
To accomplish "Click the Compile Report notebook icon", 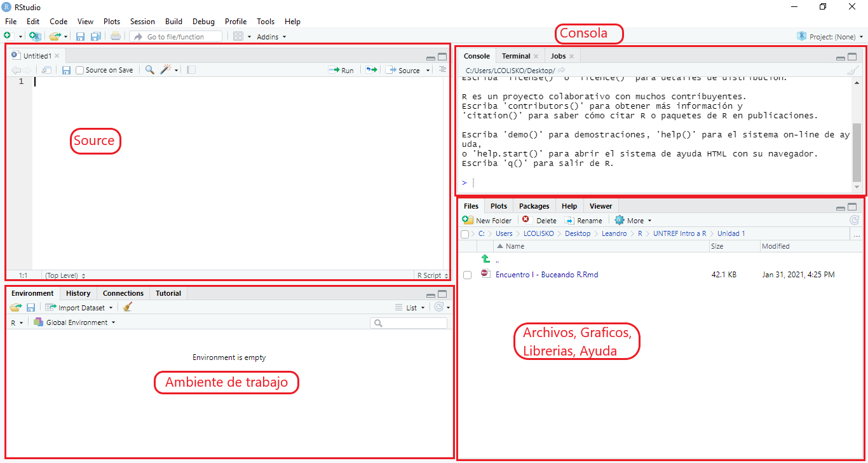I will click(191, 70).
